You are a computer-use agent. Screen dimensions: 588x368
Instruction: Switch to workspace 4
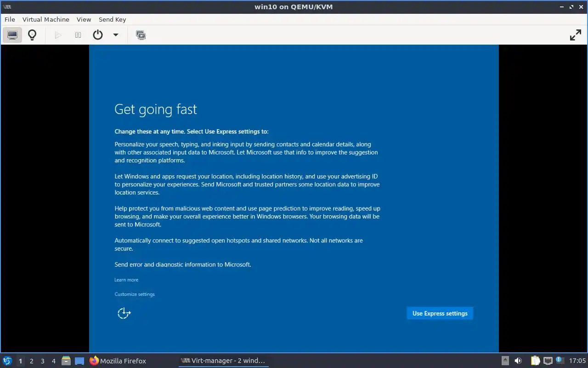click(x=53, y=361)
